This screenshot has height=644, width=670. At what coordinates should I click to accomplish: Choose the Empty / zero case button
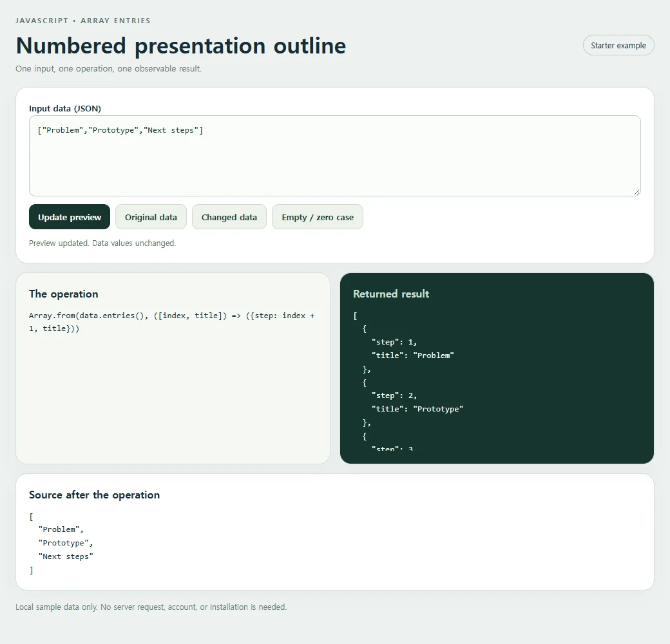click(318, 217)
